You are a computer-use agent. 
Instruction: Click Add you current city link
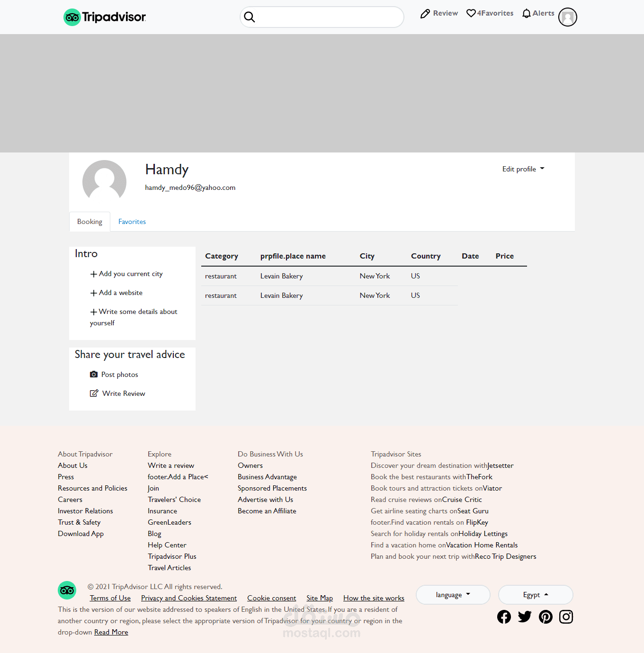click(x=131, y=274)
